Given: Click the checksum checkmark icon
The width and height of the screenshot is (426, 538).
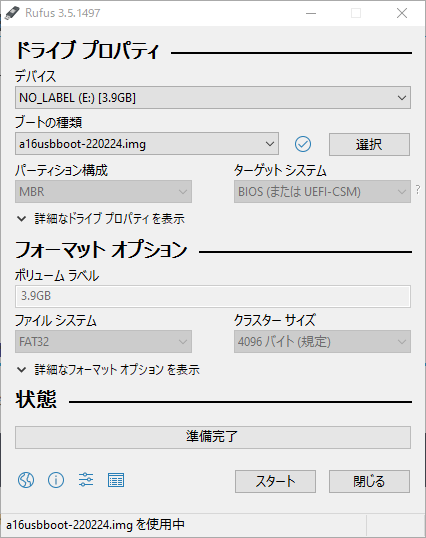Looking at the screenshot, I should coord(303,144).
